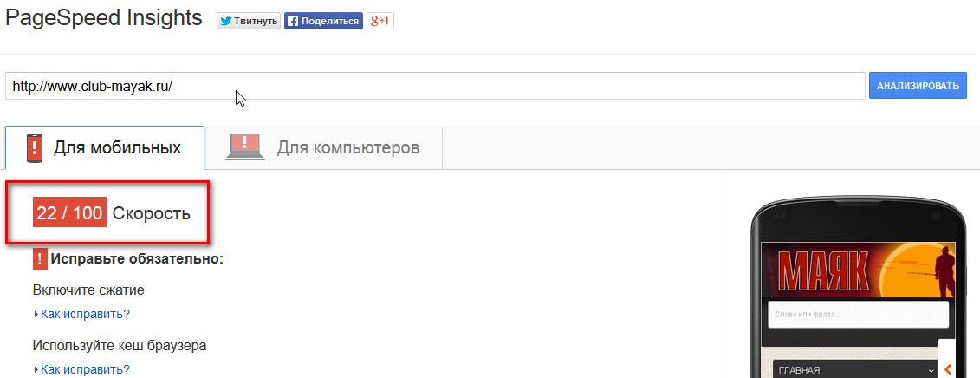The width and height of the screenshot is (980, 378).
Task: Click the PageSpeed Insights title
Action: 104,17
